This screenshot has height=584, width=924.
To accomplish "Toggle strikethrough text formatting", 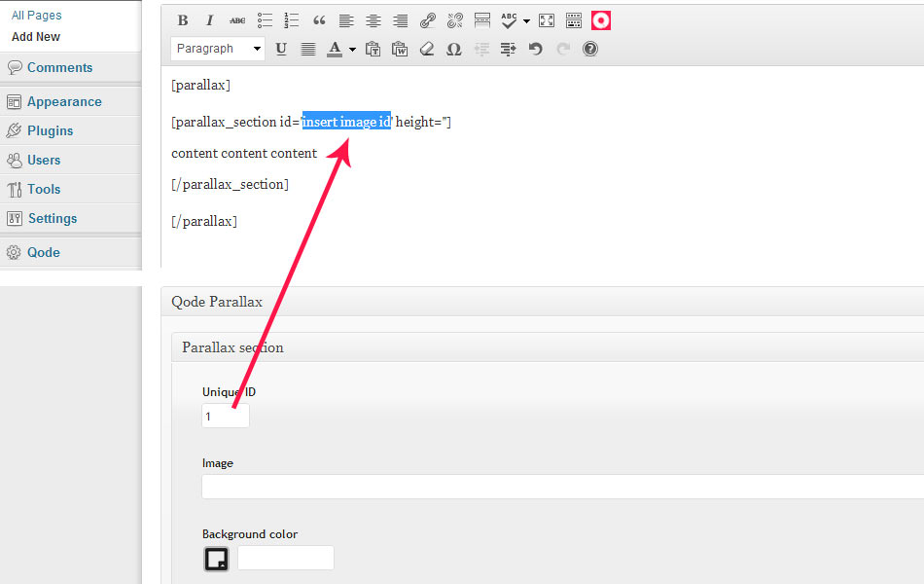I will (x=237, y=20).
